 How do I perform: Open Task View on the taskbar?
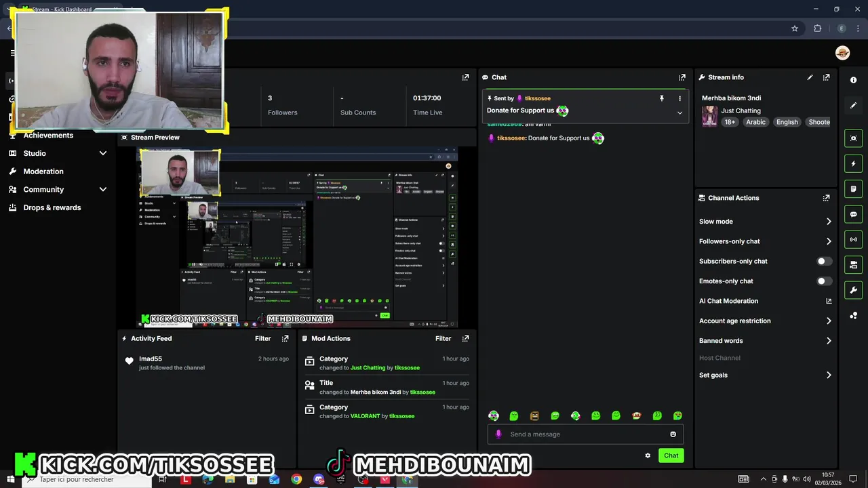pyautogui.click(x=162, y=479)
